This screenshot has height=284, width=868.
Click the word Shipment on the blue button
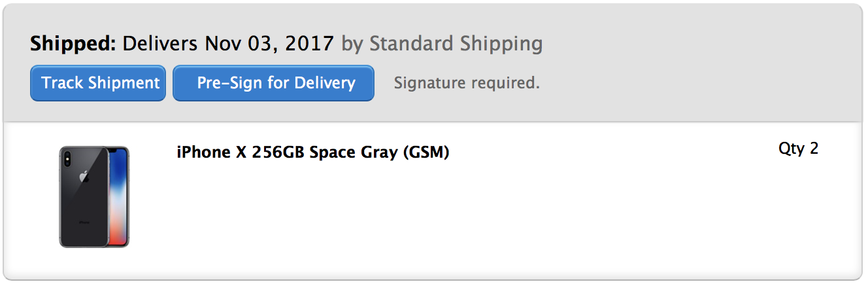click(x=124, y=83)
